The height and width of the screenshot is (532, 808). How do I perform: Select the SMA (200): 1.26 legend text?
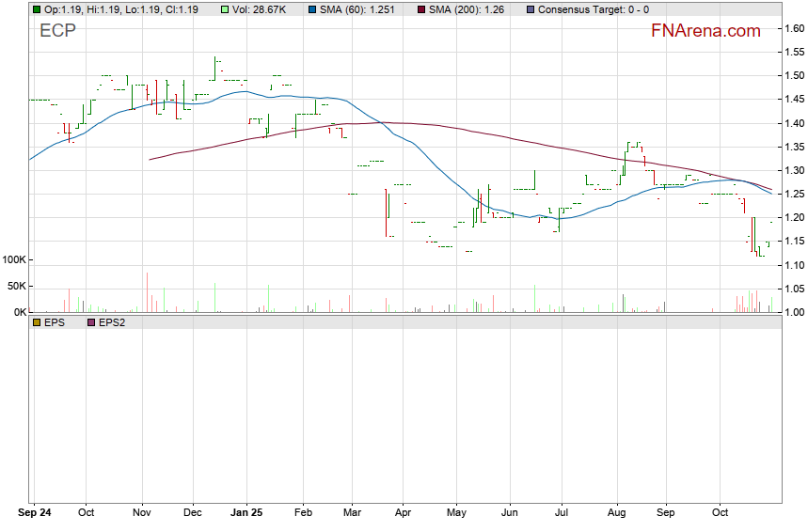tap(468, 9)
